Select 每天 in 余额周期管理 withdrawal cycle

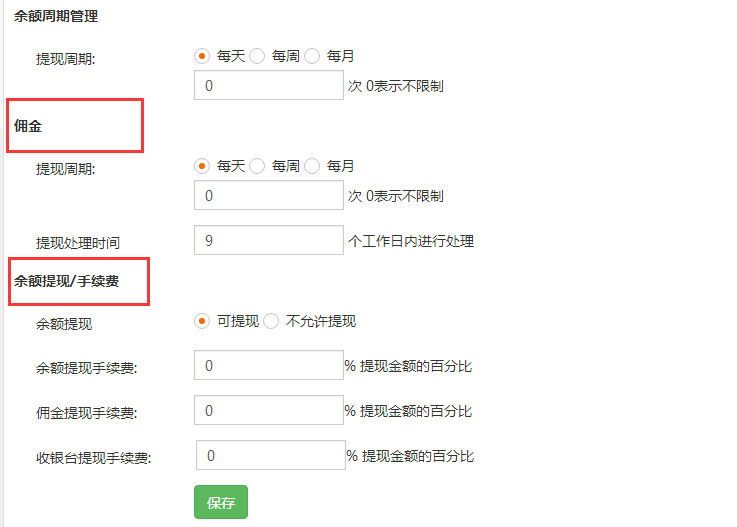[x=202, y=56]
